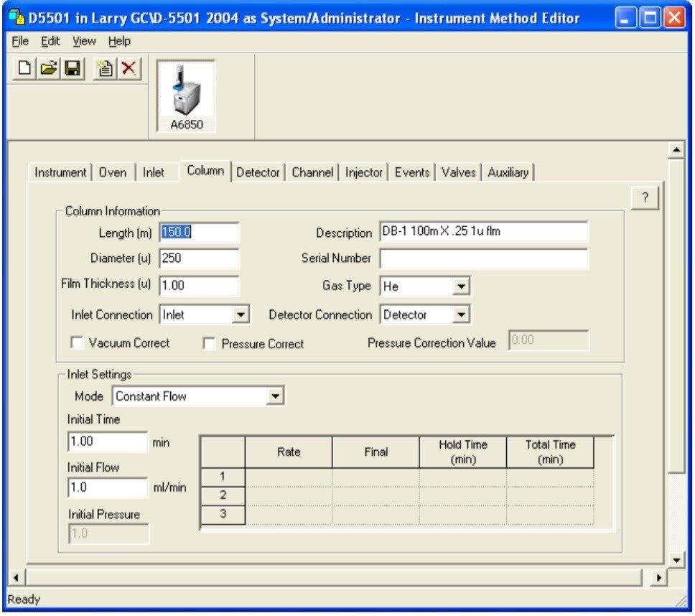695x616 pixels.
Task: Switch to the Auxiliary tab
Action: (508, 172)
